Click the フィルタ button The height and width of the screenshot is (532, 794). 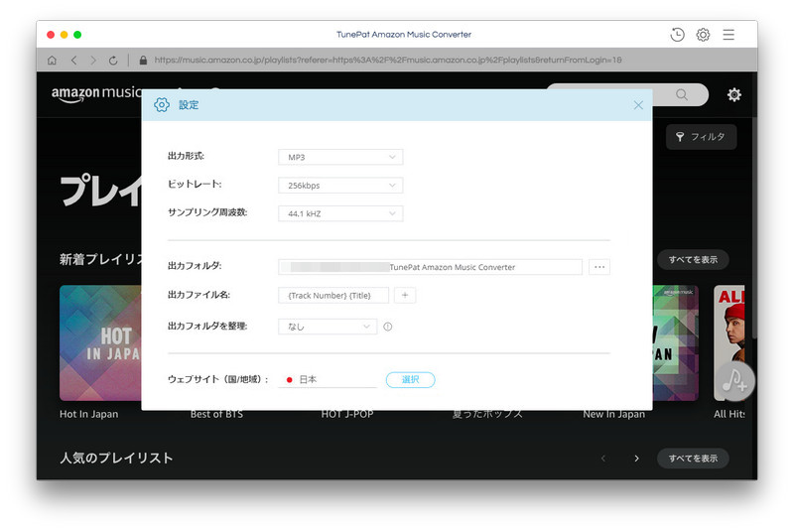point(701,137)
